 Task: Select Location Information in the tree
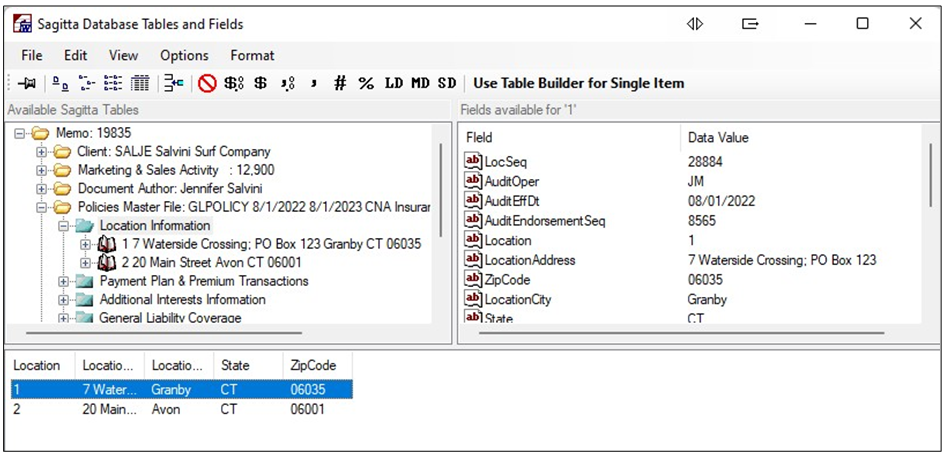[155, 226]
